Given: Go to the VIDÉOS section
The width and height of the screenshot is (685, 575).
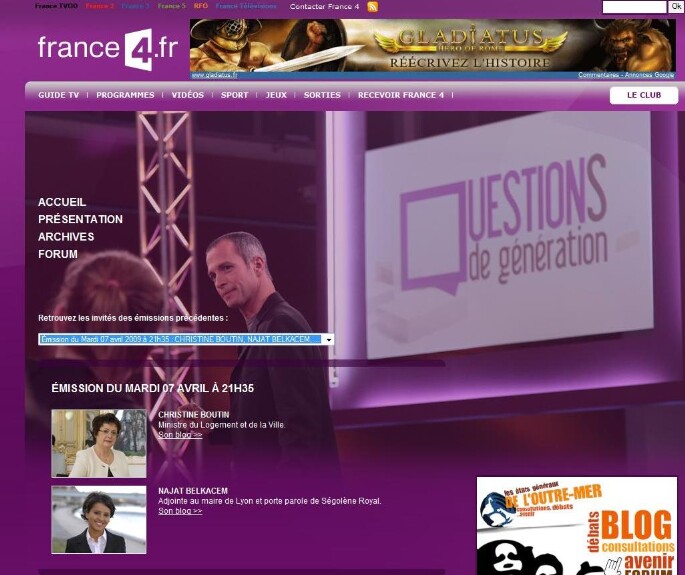Looking at the screenshot, I should [187, 95].
